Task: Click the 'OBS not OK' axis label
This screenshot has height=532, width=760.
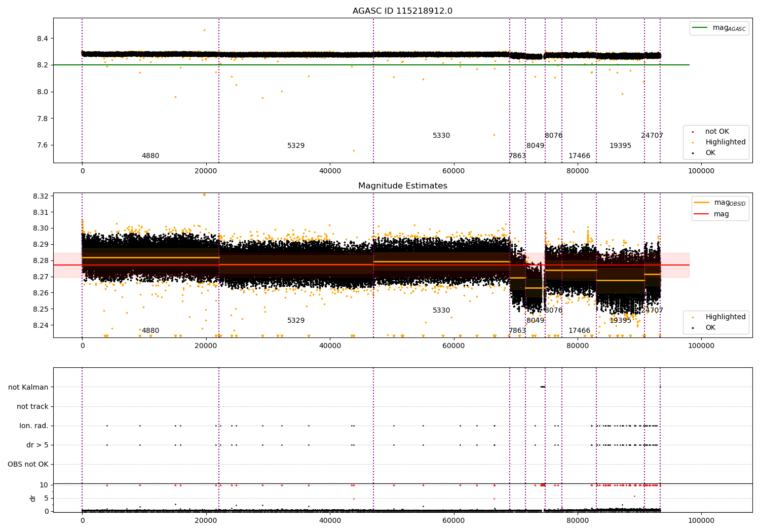Action: tap(28, 464)
